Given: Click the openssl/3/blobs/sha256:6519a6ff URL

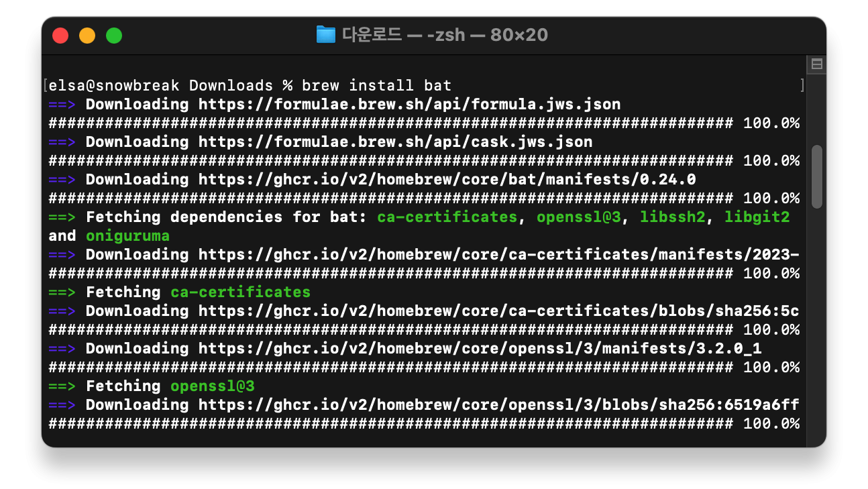Looking at the screenshot, I should [498, 405].
